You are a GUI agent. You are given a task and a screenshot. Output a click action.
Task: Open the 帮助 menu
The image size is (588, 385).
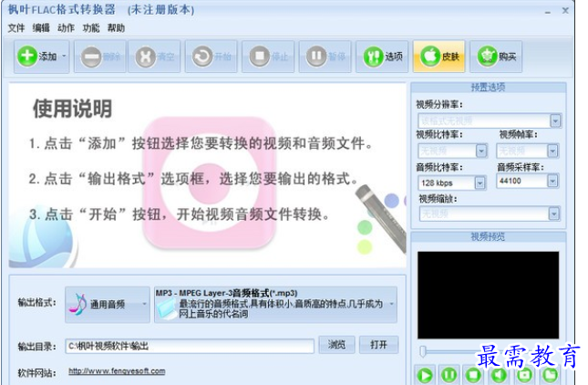pyautogui.click(x=116, y=27)
